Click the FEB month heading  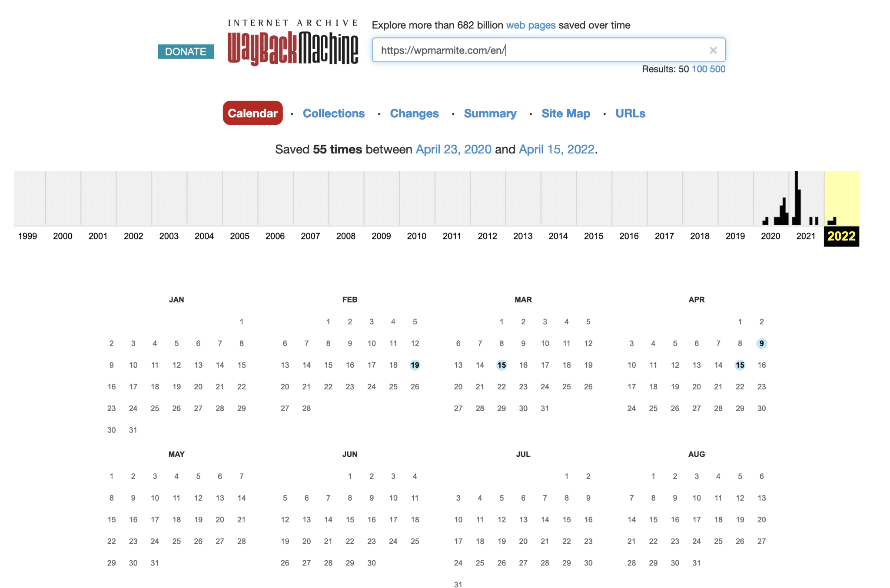pos(350,299)
